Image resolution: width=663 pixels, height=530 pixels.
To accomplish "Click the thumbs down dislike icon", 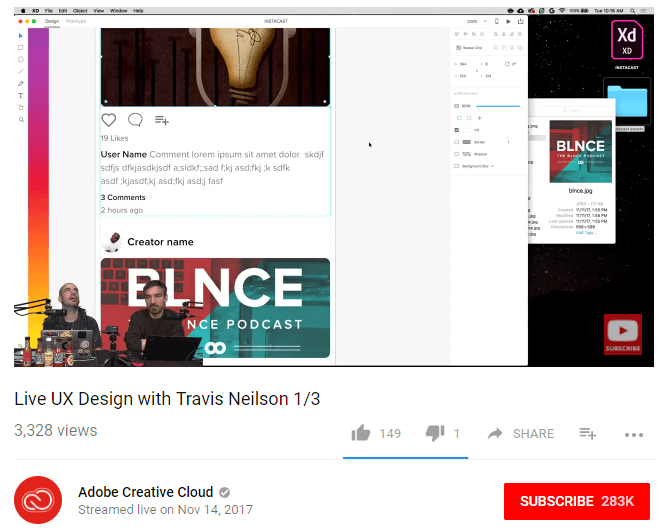I will pyautogui.click(x=435, y=433).
